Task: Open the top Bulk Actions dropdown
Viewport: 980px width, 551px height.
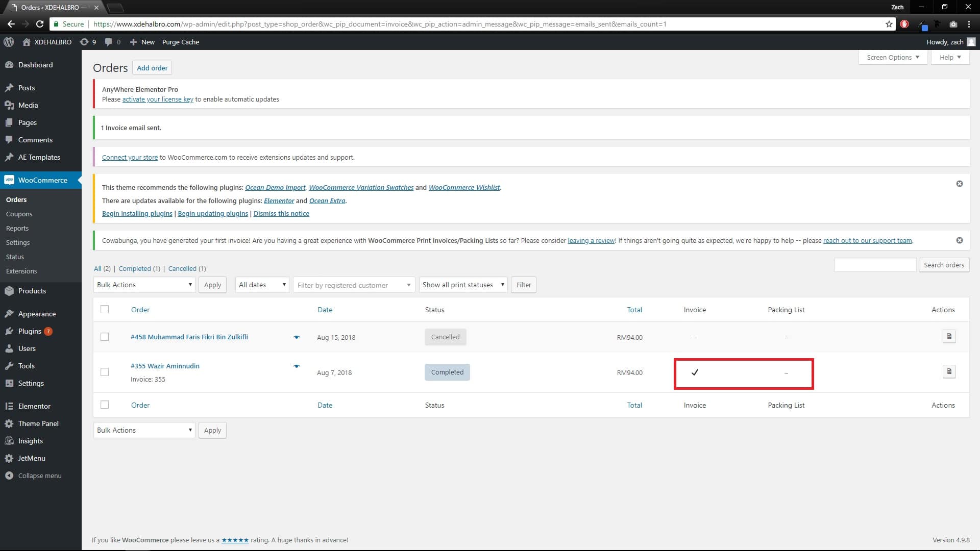Action: 144,285
